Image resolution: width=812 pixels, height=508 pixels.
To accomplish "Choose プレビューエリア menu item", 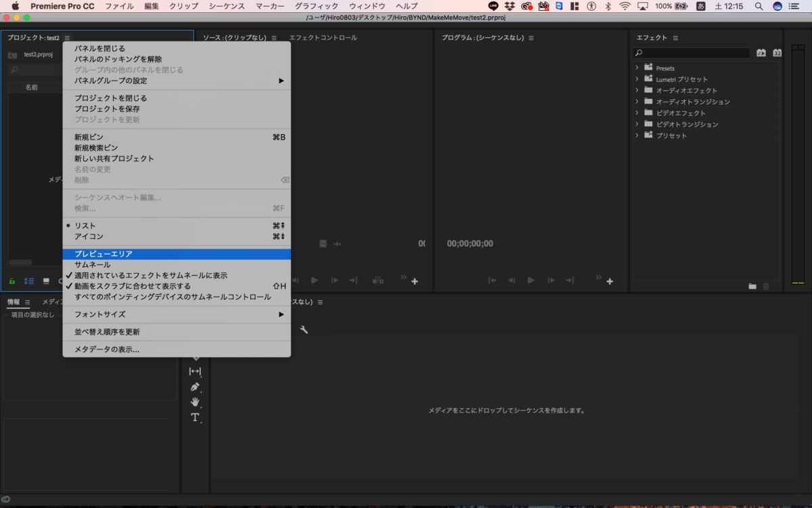I will [x=177, y=254].
